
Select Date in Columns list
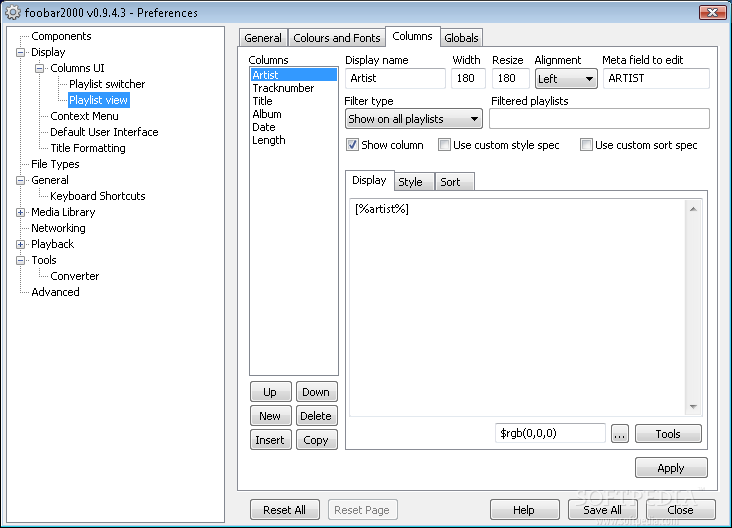(x=294, y=127)
